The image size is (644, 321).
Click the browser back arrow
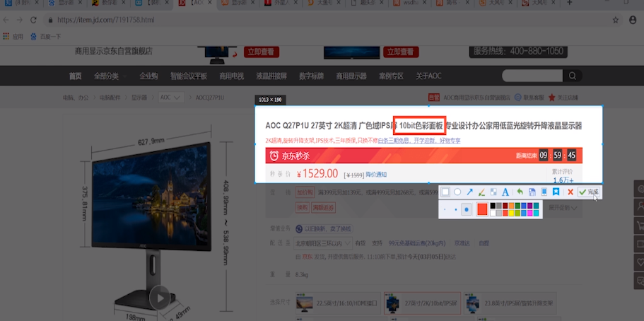[x=7, y=20]
